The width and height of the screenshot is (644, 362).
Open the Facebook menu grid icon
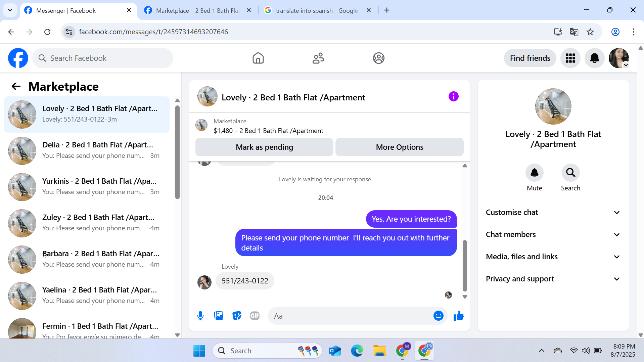(x=570, y=58)
